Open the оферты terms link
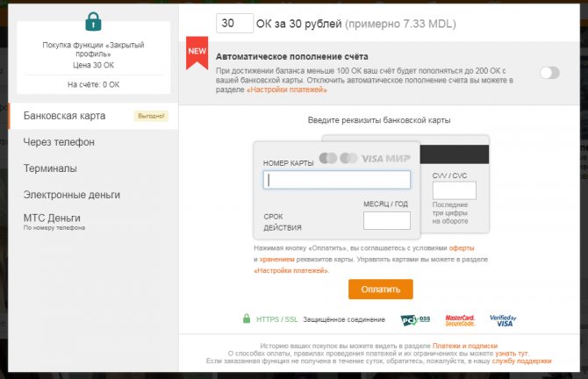The height and width of the screenshot is (379, 588). pyautogui.click(x=462, y=248)
